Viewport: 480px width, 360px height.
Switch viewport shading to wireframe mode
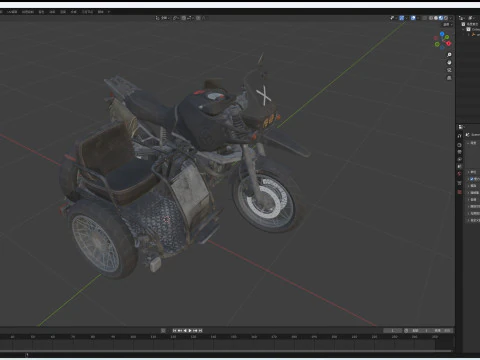[431, 18]
